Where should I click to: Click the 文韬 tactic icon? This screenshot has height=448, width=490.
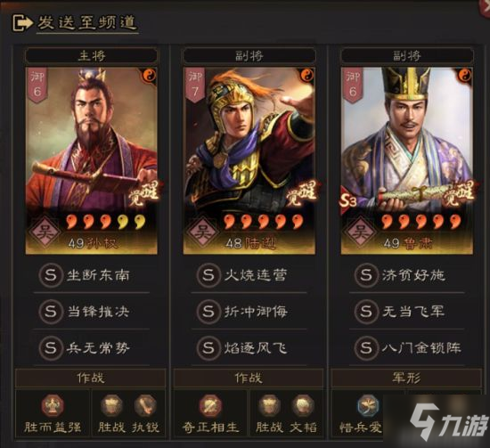[303, 406]
